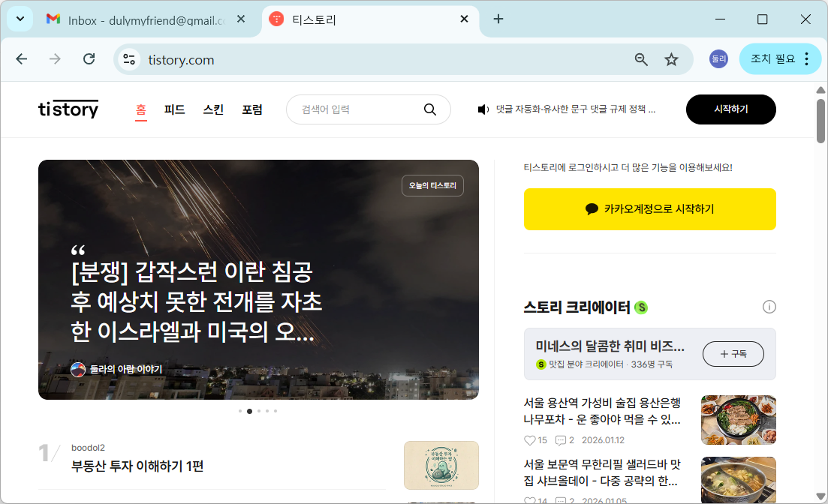Screen dimensions: 828x504
Task: Open the 스킨 menu item
Action: click(x=213, y=109)
